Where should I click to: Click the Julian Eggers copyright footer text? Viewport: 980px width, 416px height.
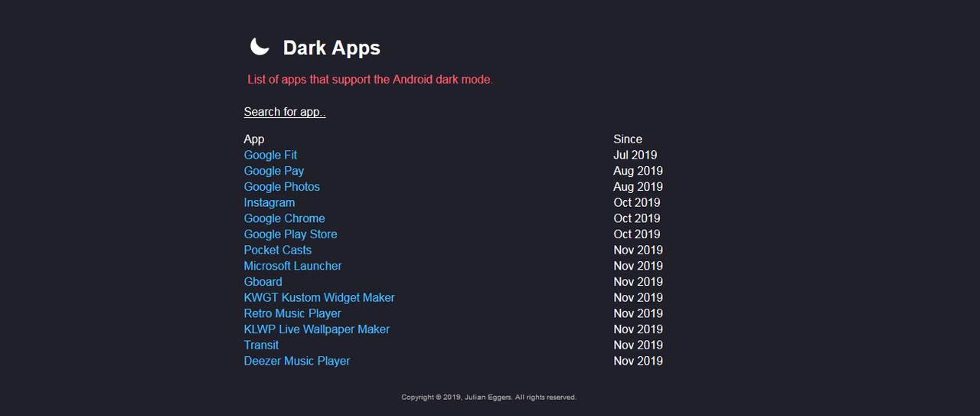pos(489,397)
